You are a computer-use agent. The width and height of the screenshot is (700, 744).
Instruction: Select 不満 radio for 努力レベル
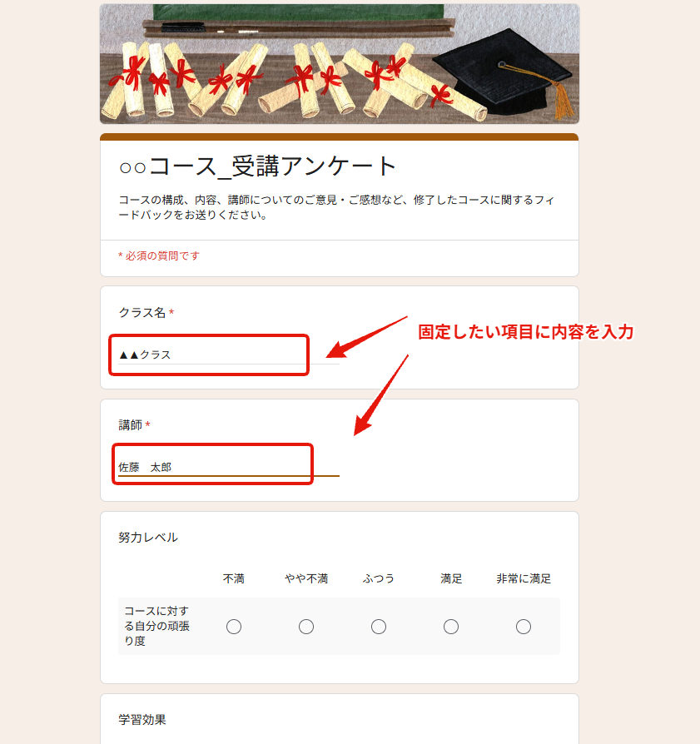coord(234,627)
